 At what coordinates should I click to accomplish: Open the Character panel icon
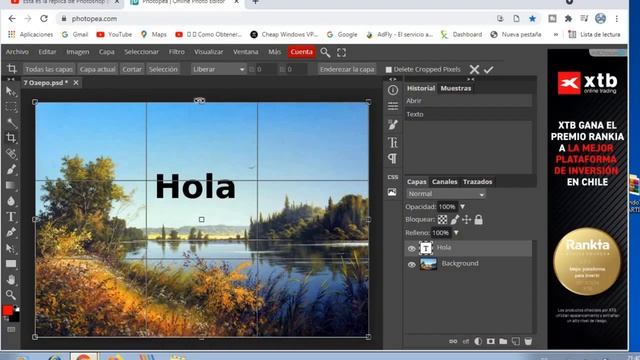pos(393,142)
